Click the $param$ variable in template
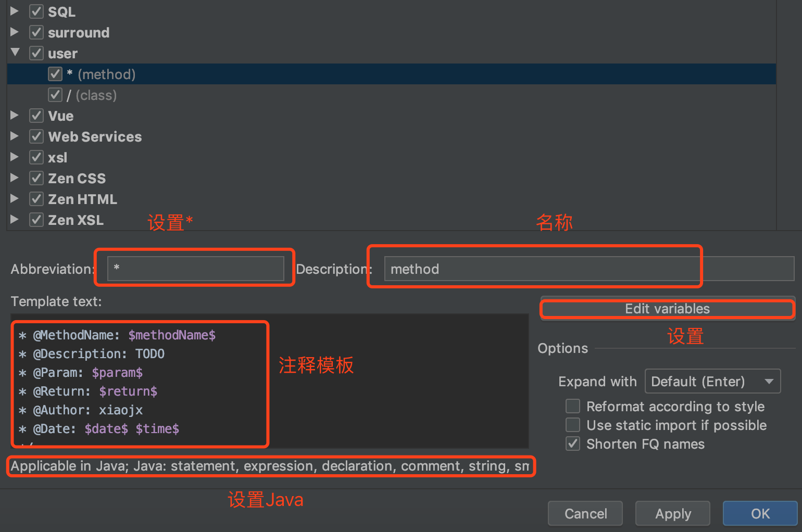802x532 pixels. 117,372
